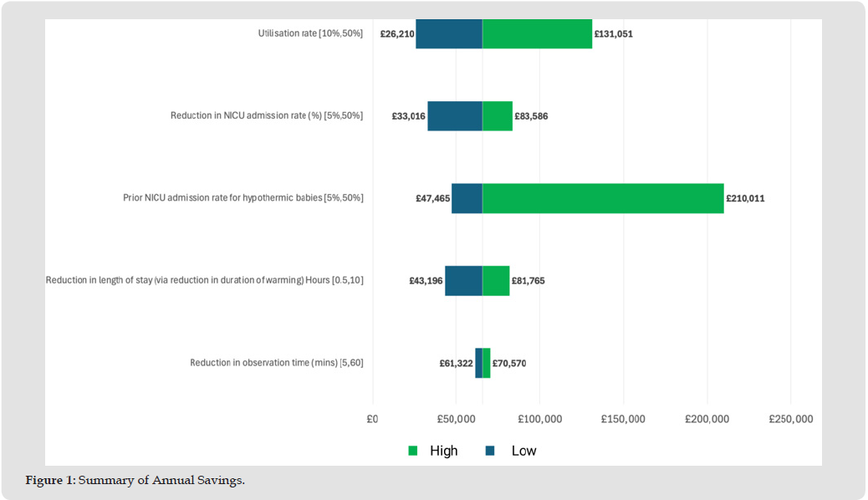
Task: Click the blue Reduction in NICU admission bar
Action: tap(454, 116)
